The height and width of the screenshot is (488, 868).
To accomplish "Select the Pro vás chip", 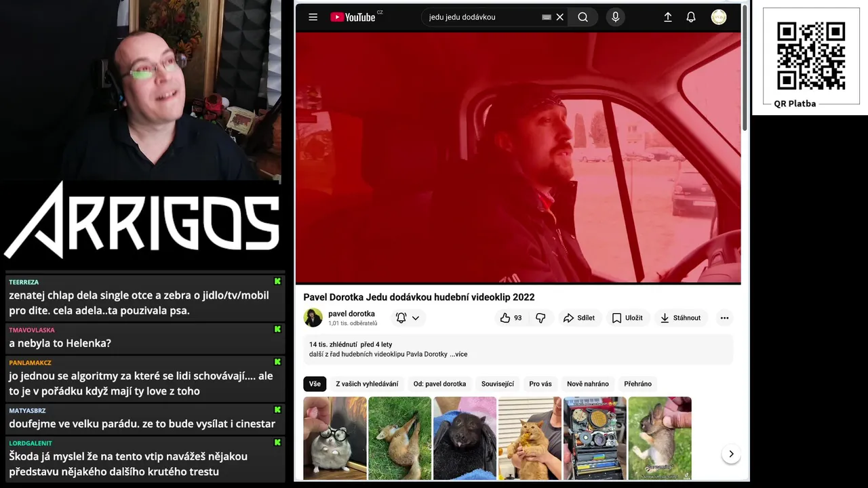I will point(540,384).
